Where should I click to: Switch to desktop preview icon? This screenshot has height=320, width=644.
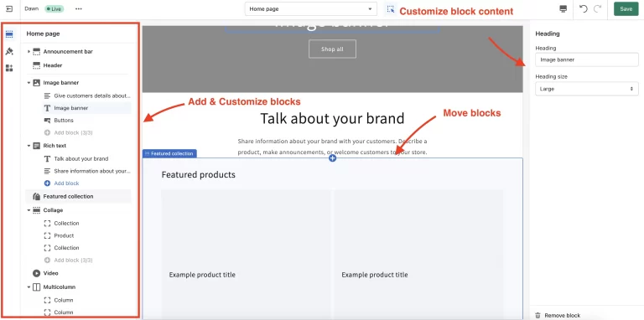563,9
